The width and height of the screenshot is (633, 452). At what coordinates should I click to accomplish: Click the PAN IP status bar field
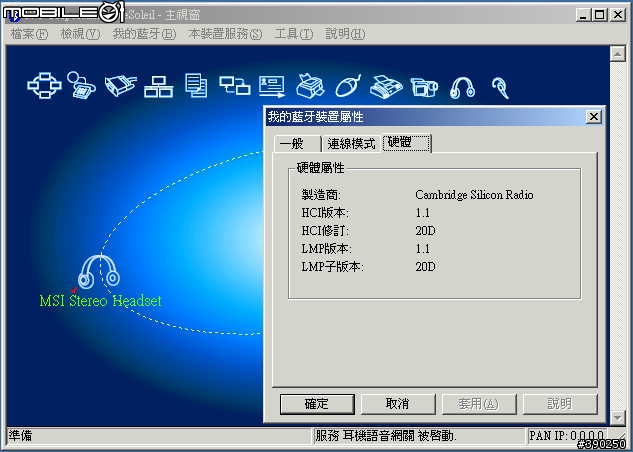[x=567, y=436]
